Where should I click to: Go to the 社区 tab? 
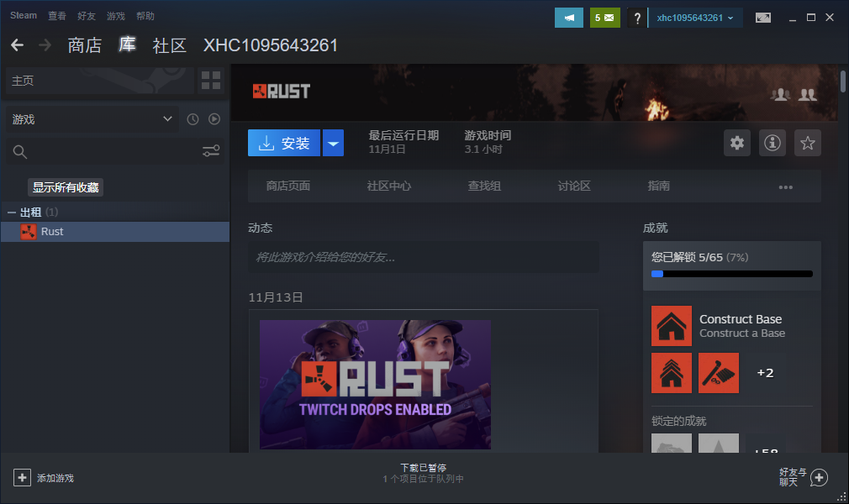point(170,45)
